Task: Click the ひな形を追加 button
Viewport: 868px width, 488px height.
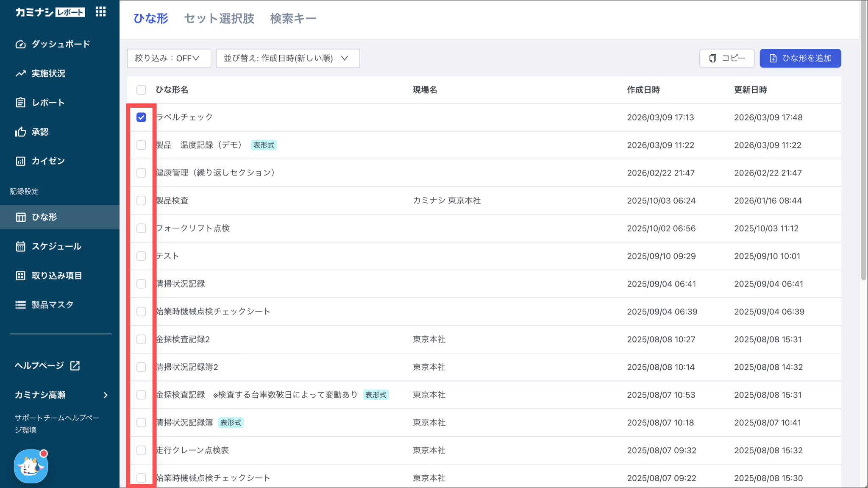Action: coord(800,58)
